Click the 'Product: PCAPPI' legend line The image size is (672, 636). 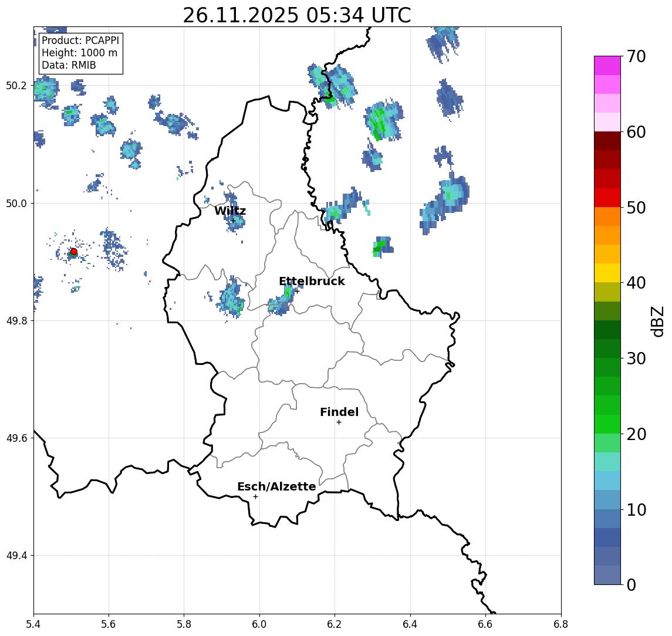pyautogui.click(x=80, y=40)
